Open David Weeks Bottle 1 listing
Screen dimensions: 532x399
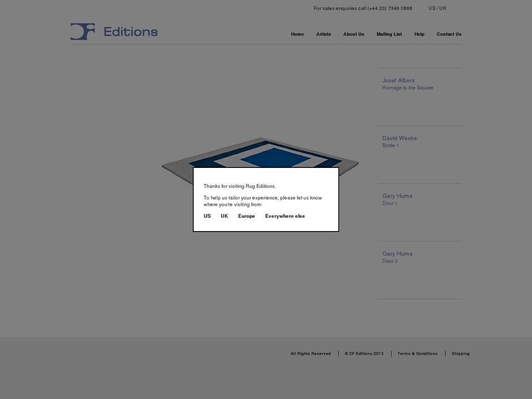coord(400,141)
